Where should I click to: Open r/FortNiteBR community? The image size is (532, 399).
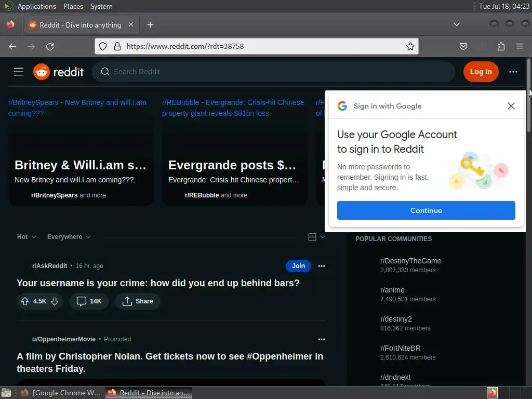[401, 349]
